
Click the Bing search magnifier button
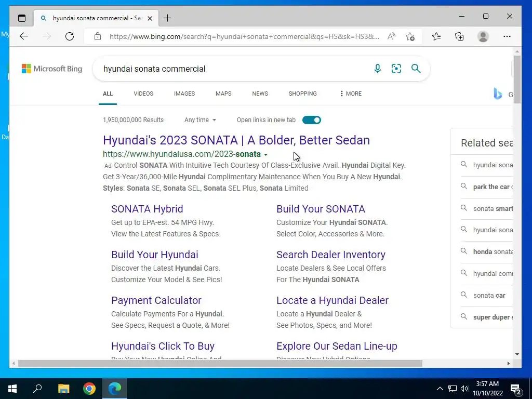[x=416, y=69]
